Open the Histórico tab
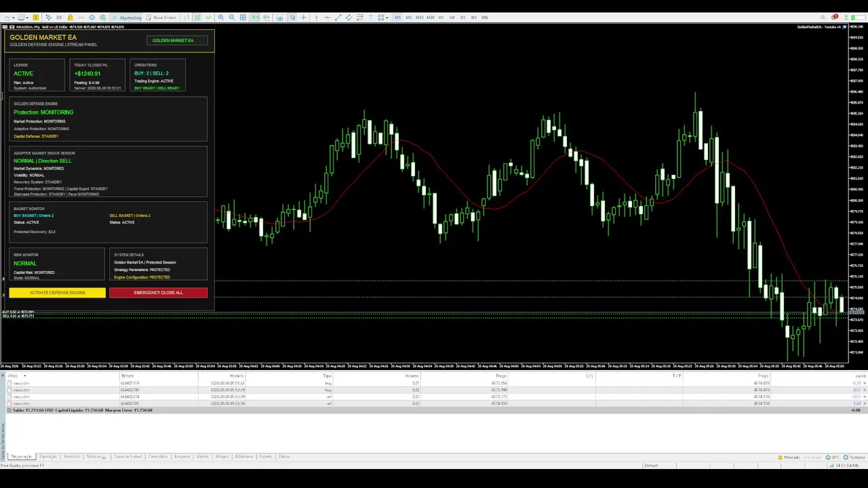868x488 pixels. [72, 456]
